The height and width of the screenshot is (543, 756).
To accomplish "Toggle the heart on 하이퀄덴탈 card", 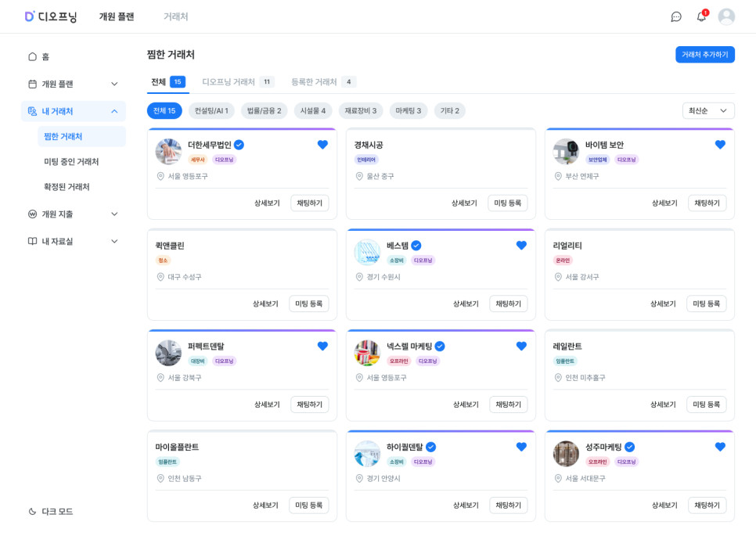I will [x=521, y=447].
